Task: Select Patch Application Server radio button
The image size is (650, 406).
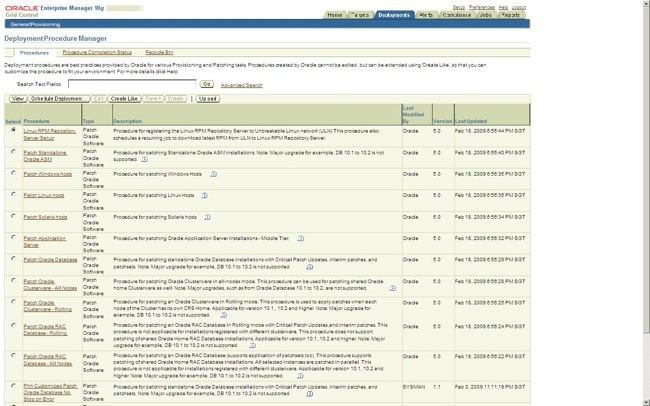Action: click(x=13, y=237)
